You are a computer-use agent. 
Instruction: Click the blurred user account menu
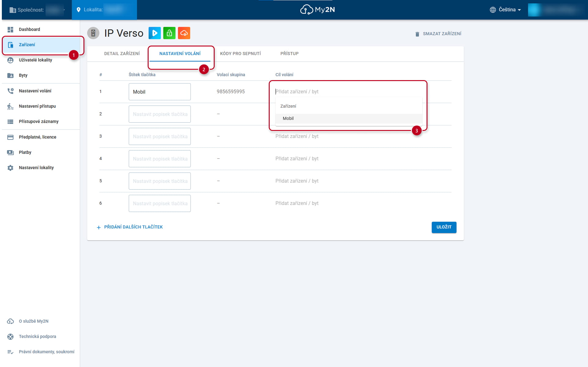click(x=556, y=10)
